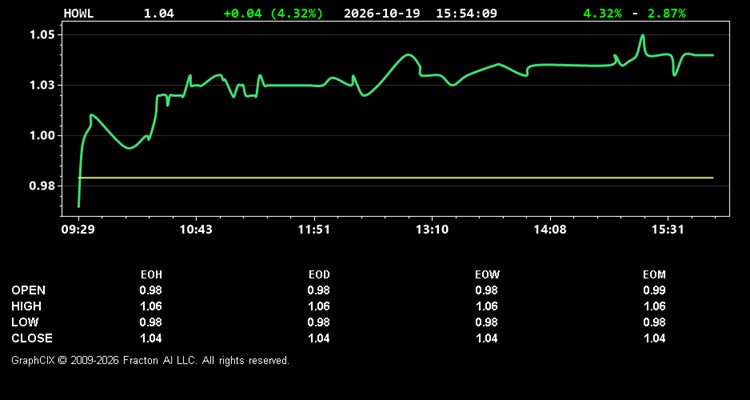Select the current price 1.04 beside HOWL
Image resolution: width=750 pixels, height=400 pixels.
coord(159,13)
